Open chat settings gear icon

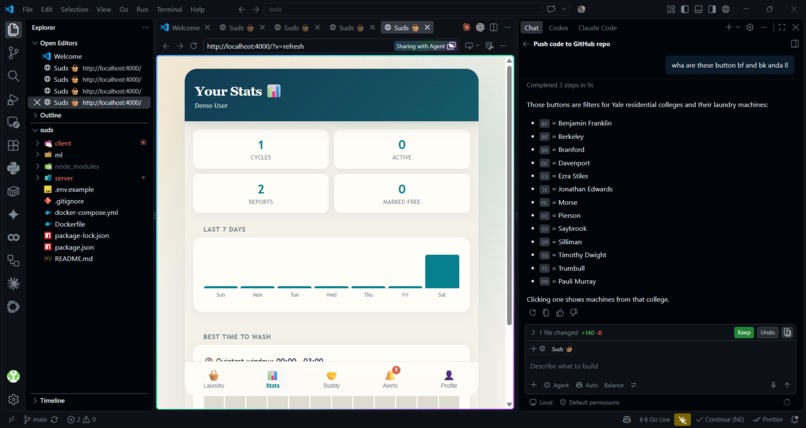point(750,27)
